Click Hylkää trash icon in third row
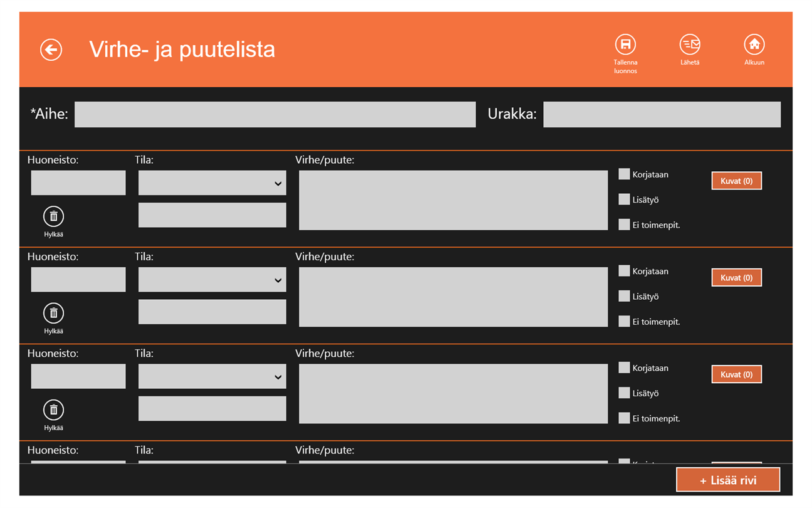The height and width of the screenshot is (508, 812). 53,410
